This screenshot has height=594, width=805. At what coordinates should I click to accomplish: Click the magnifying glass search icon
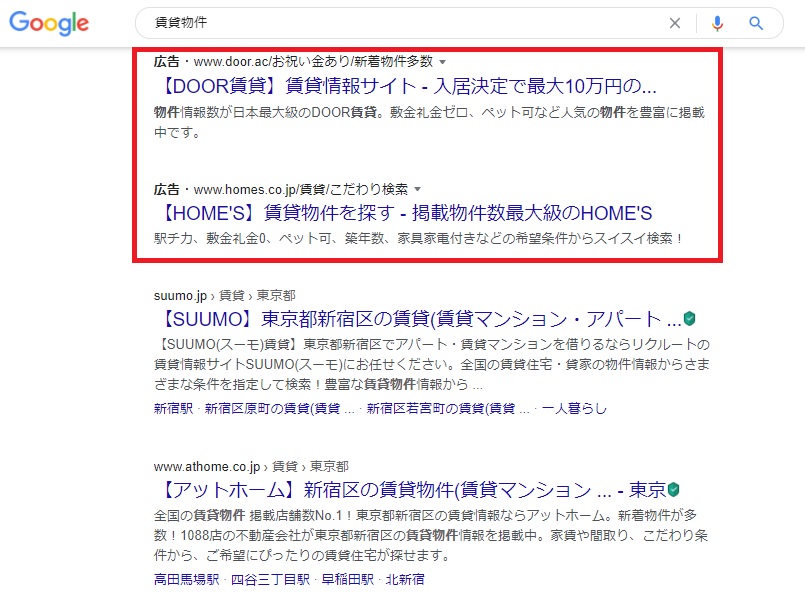point(756,22)
